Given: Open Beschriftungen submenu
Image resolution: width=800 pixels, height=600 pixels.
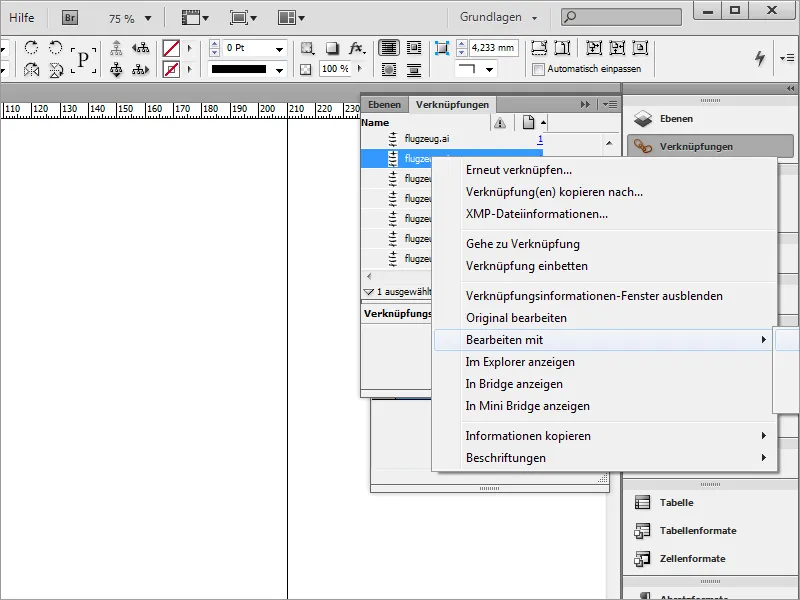Looking at the screenshot, I should [602, 458].
